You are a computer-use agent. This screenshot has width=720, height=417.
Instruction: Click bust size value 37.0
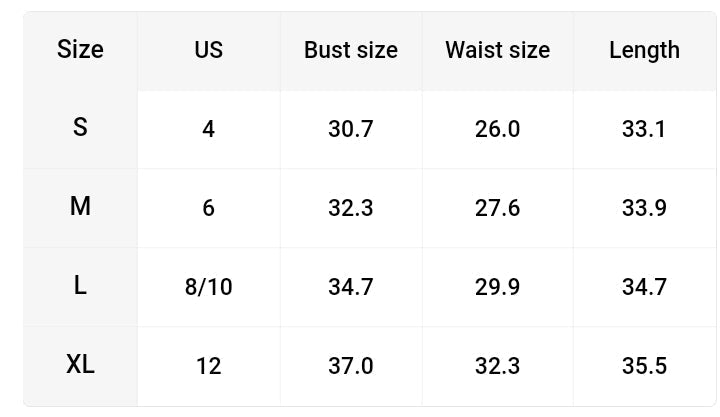tap(351, 366)
